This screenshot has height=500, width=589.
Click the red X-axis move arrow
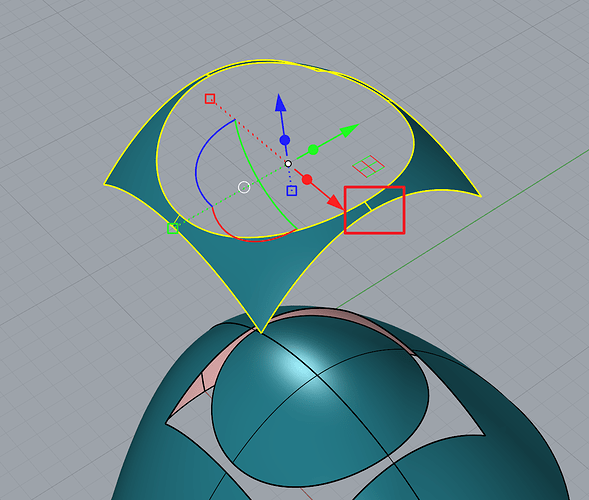[335, 202]
